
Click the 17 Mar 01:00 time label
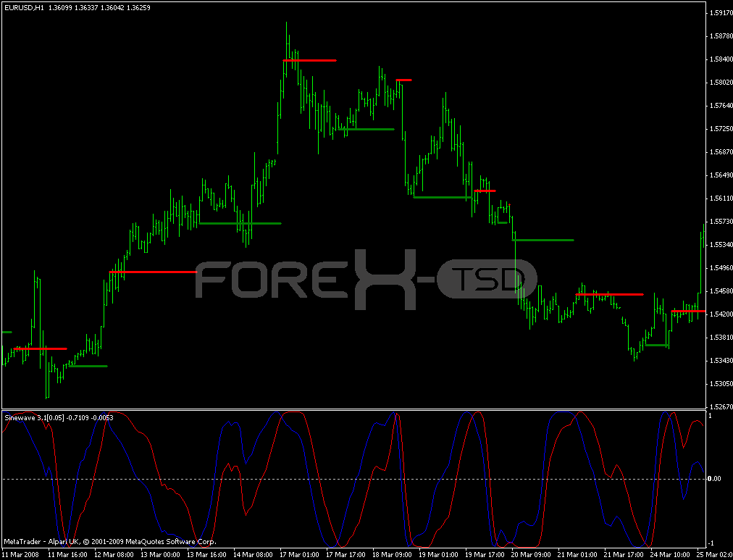(x=299, y=555)
